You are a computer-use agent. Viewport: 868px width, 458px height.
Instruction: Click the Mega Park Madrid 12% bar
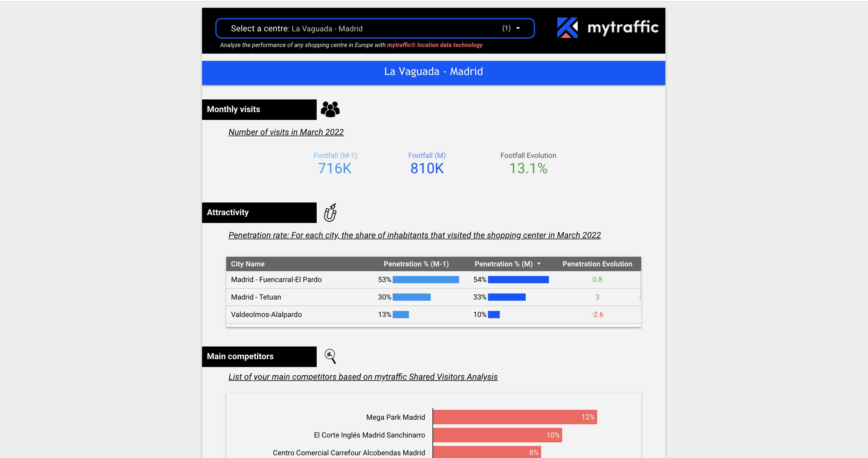click(515, 417)
